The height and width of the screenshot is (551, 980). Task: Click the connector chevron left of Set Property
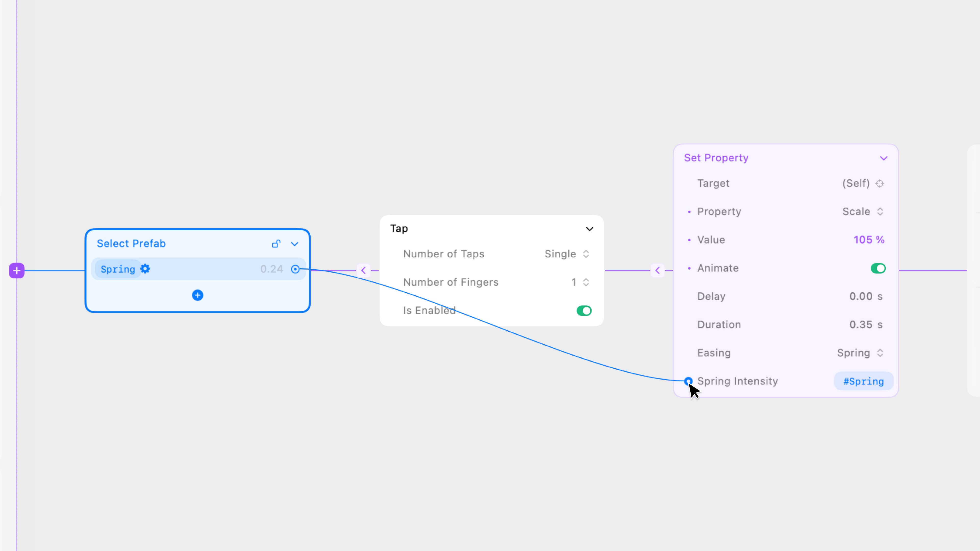657,270
